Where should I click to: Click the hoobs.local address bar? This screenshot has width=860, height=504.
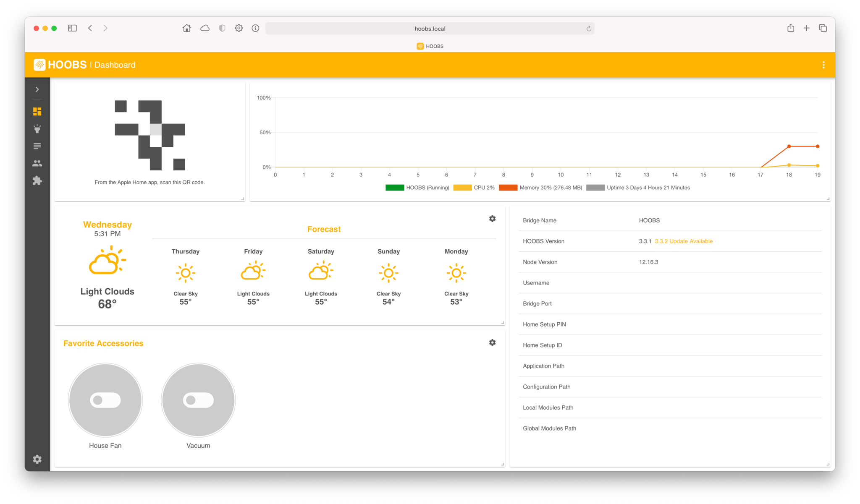[430, 29]
